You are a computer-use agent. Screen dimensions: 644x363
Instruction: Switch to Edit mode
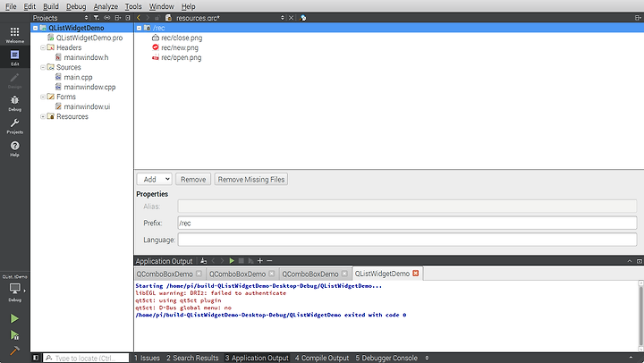pyautogui.click(x=15, y=57)
